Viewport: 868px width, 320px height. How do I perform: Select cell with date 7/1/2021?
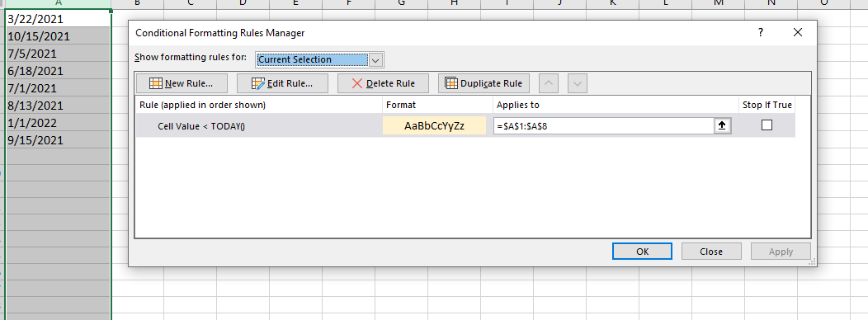58,88
